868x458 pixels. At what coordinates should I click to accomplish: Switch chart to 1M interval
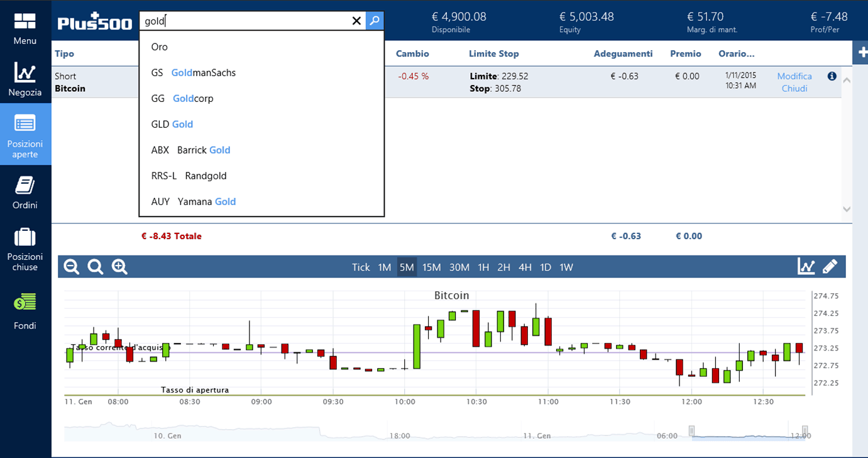click(x=385, y=267)
